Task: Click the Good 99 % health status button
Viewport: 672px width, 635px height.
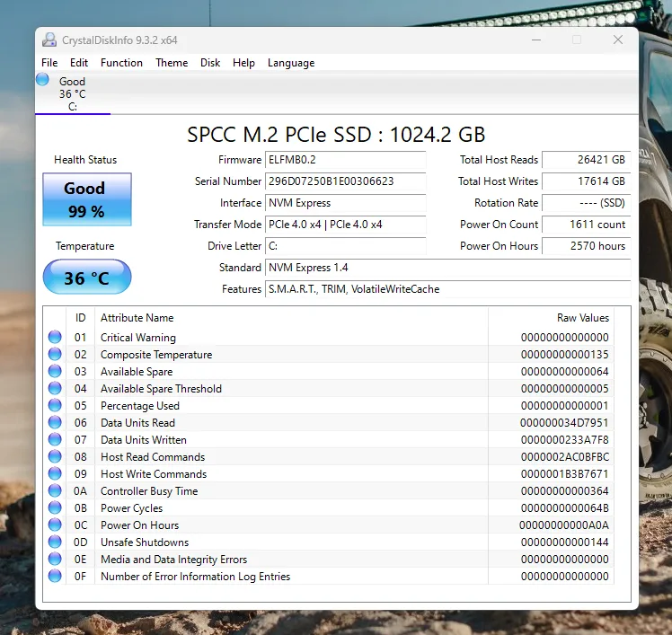Action: click(86, 200)
